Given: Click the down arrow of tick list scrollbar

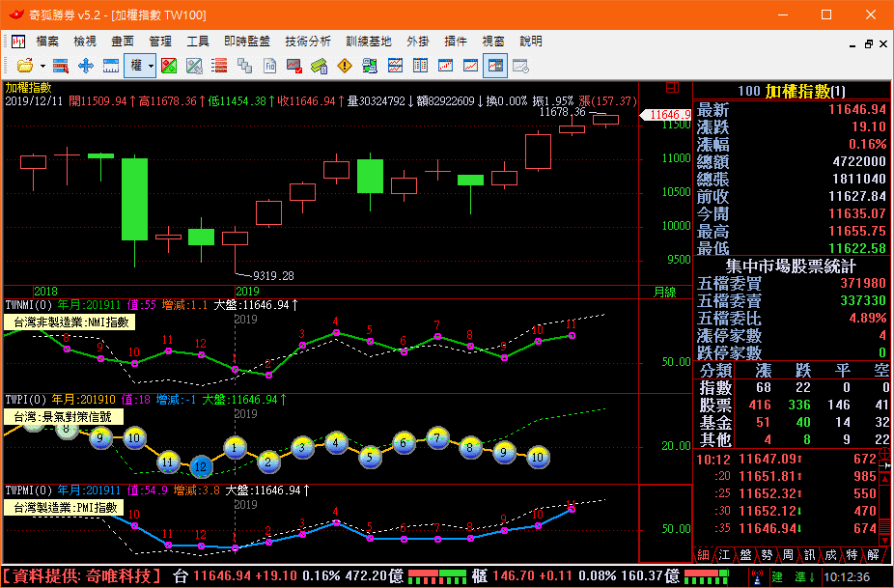Looking at the screenshot, I should point(885,539).
